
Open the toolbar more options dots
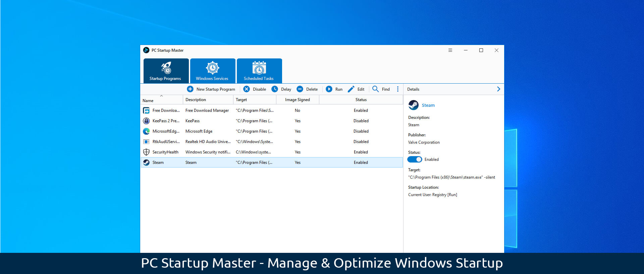point(398,89)
